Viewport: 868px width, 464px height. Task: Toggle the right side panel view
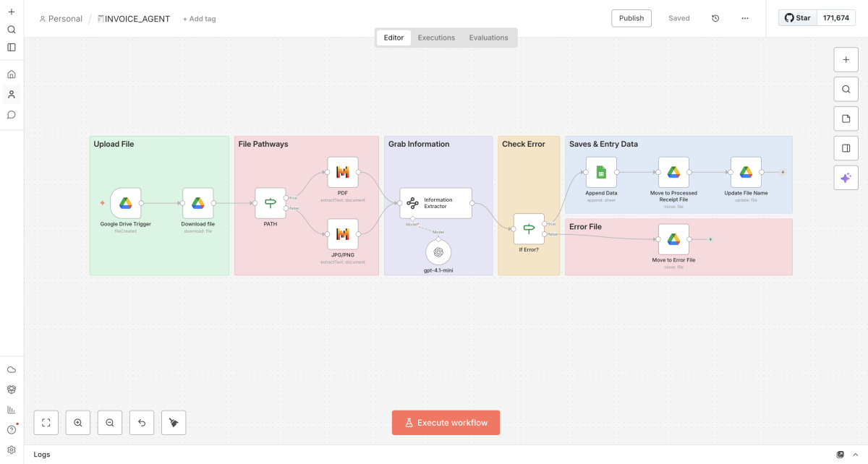tap(846, 148)
